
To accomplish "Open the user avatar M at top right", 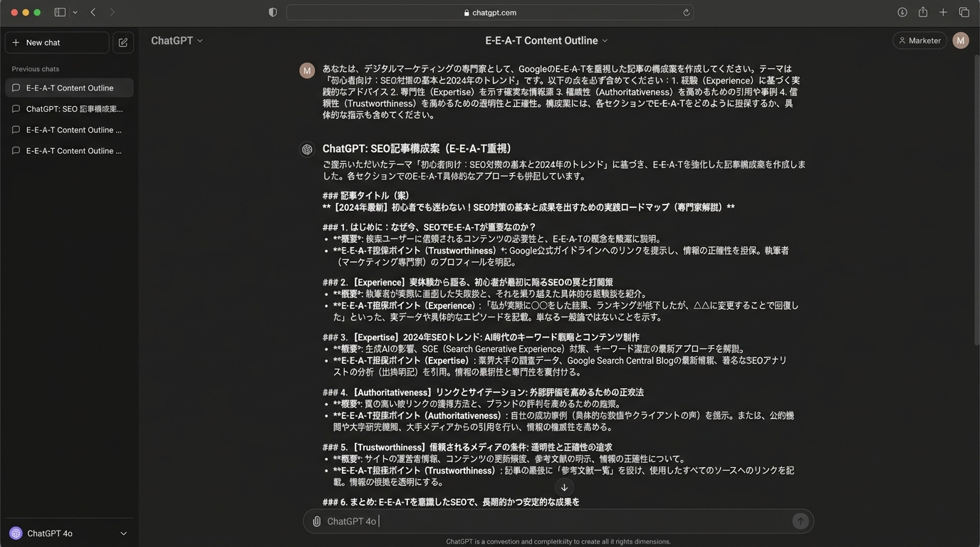I will pyautogui.click(x=960, y=41).
